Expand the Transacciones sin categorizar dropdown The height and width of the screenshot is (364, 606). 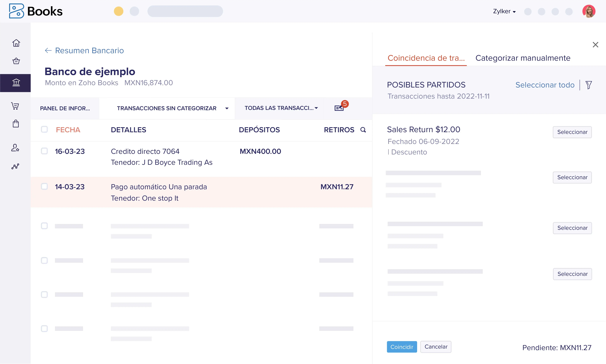coord(227,108)
